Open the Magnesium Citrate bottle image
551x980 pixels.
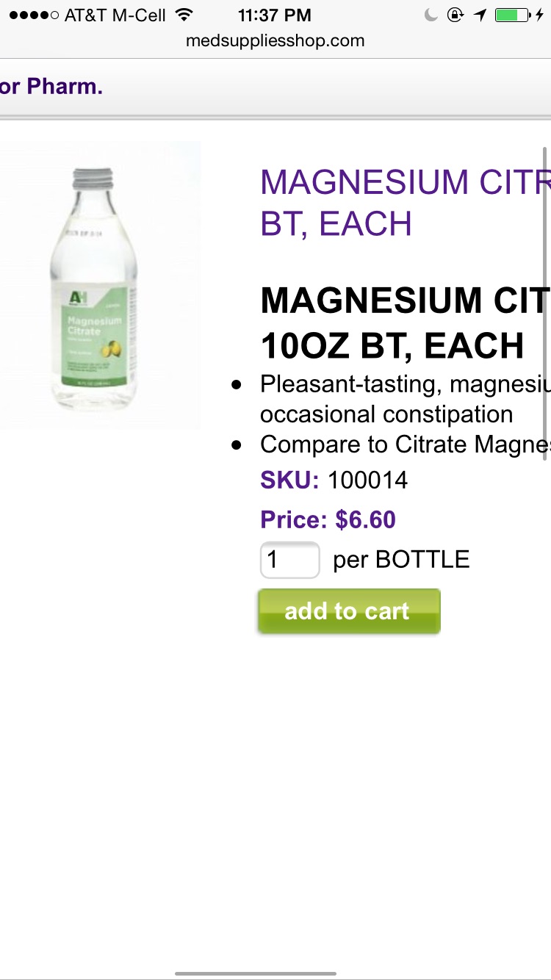98,285
